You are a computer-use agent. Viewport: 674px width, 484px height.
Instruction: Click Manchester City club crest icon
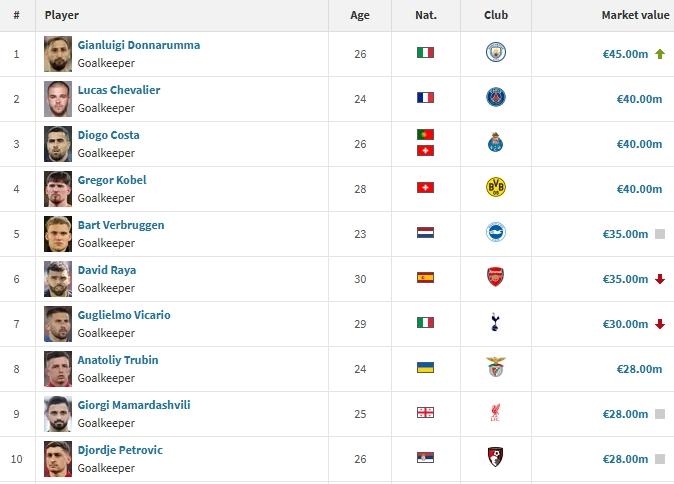495,53
